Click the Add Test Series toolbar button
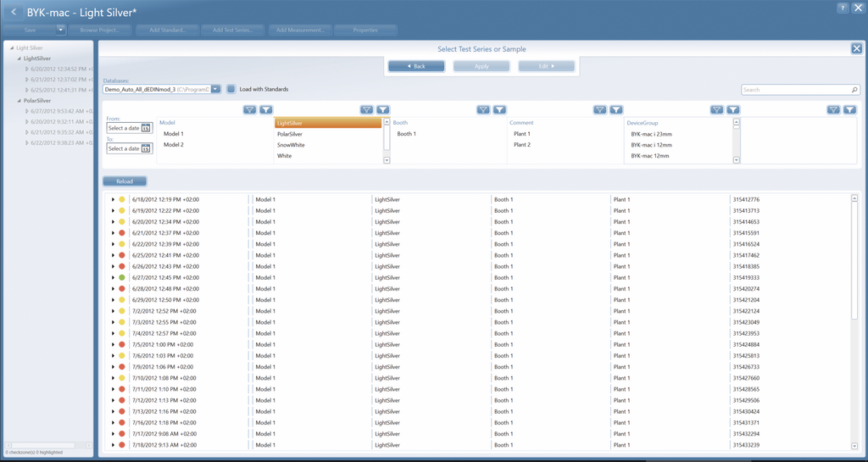Image resolution: width=868 pixels, height=462 pixels. point(232,30)
